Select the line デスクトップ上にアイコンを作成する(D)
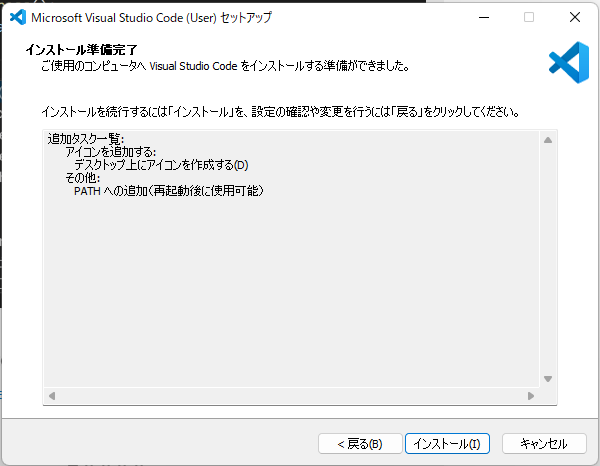 point(161,165)
